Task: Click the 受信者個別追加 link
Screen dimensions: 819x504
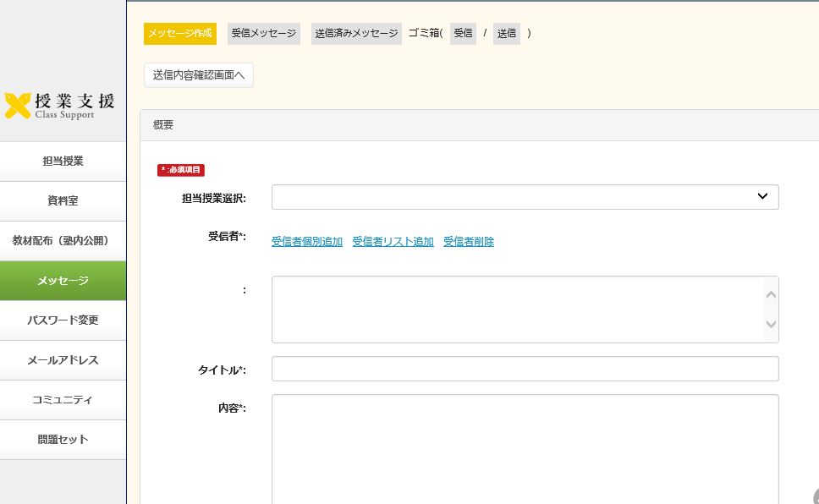Action: [307, 242]
